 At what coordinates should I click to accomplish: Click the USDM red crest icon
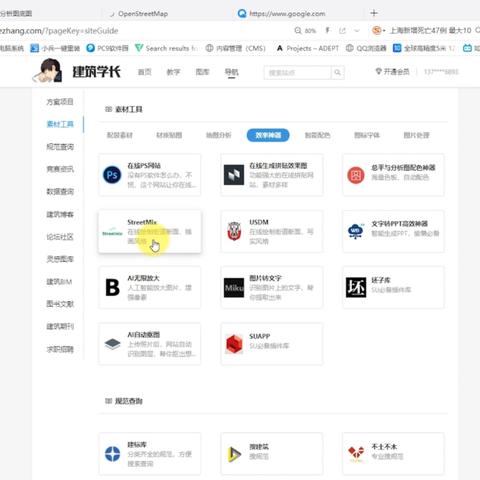(x=234, y=231)
